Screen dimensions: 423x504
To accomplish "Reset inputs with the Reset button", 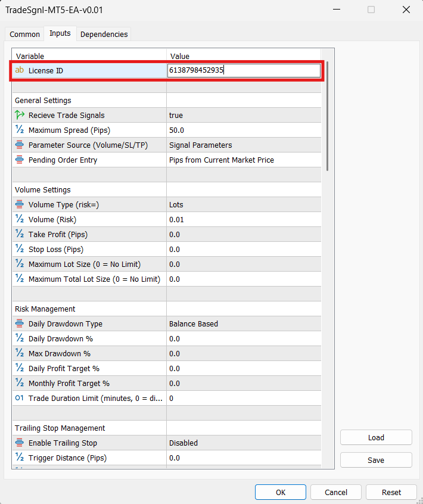I will pyautogui.click(x=391, y=492).
